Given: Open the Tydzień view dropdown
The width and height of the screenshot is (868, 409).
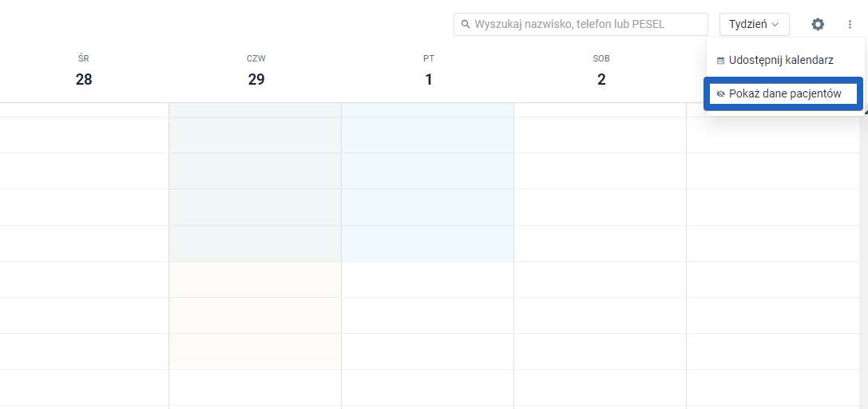Looking at the screenshot, I should click(x=754, y=25).
